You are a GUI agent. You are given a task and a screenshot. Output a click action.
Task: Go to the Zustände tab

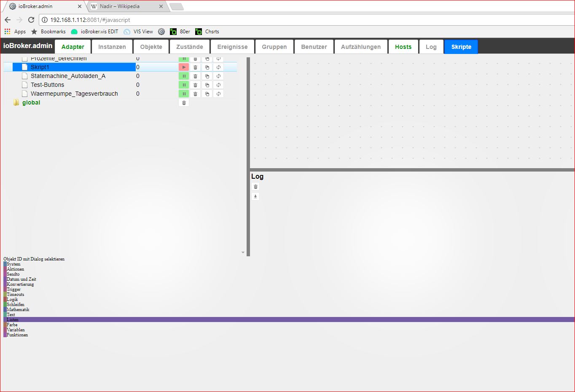pos(190,47)
